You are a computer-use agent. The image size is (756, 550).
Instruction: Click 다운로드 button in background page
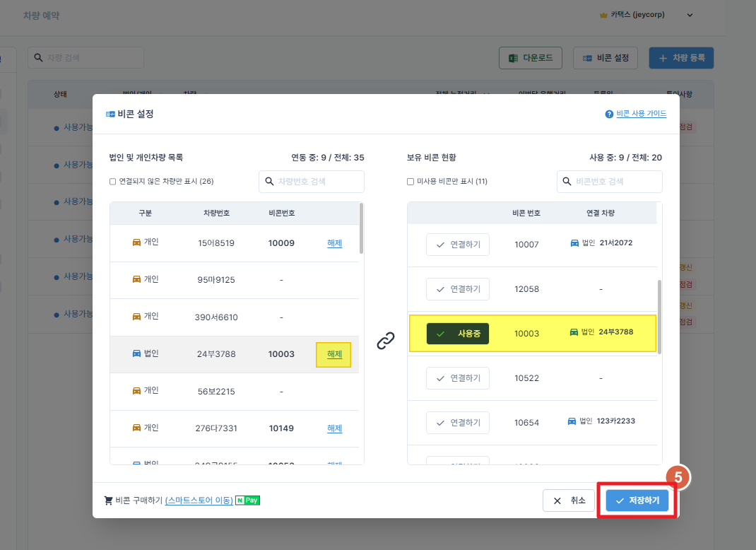531,58
